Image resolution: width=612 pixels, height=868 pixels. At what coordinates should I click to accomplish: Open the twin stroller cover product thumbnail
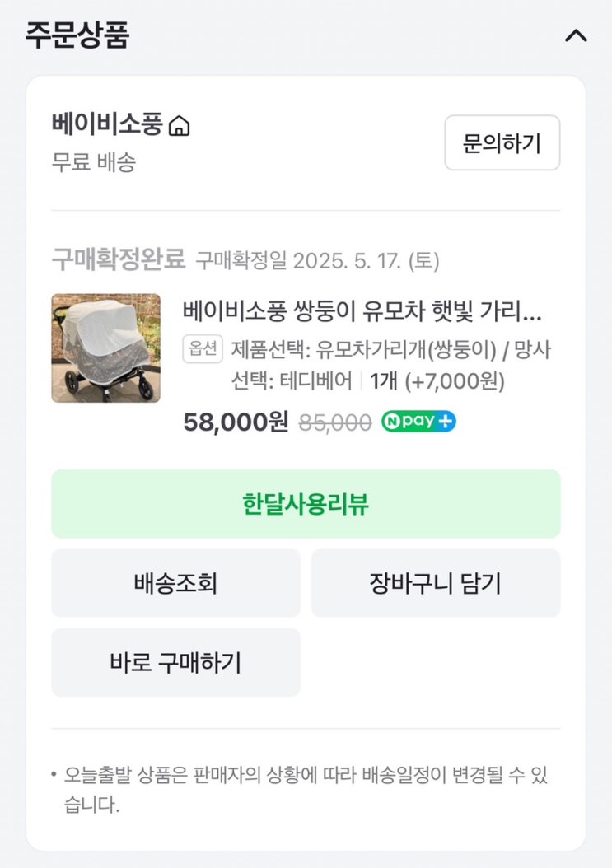click(x=105, y=348)
